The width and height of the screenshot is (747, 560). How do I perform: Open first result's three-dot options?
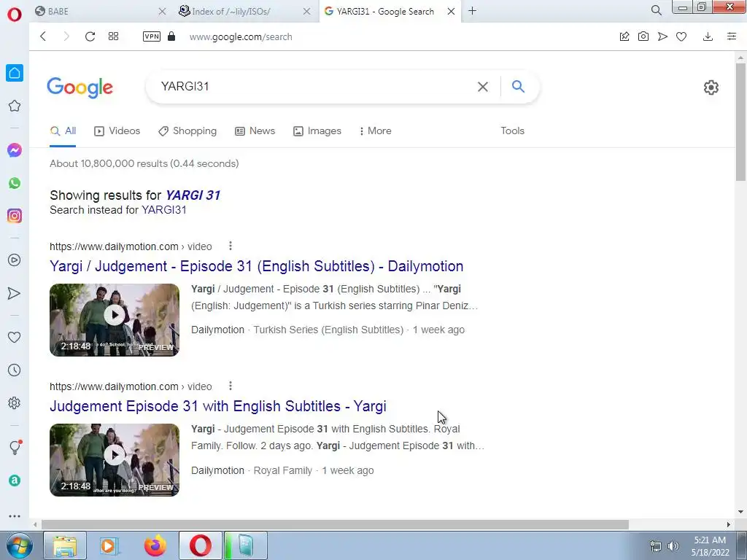pos(230,246)
